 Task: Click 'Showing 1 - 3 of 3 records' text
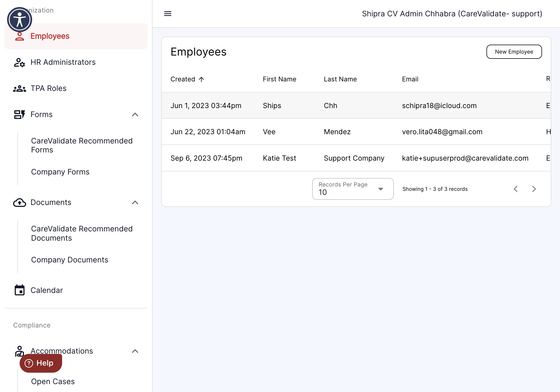point(435,189)
